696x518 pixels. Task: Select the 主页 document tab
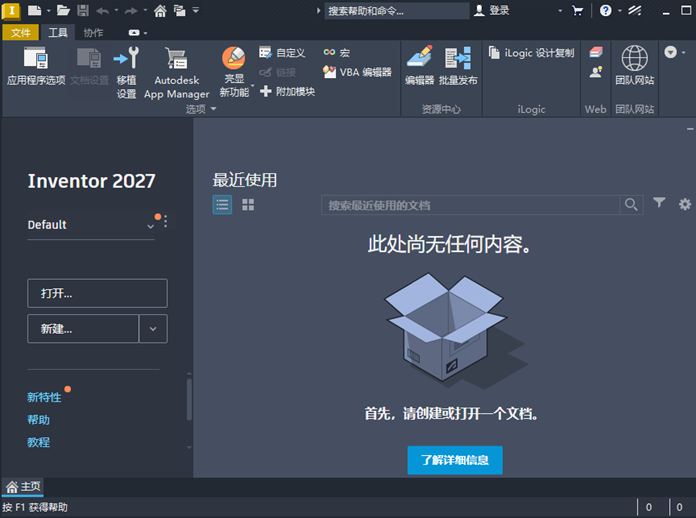pyautogui.click(x=23, y=487)
